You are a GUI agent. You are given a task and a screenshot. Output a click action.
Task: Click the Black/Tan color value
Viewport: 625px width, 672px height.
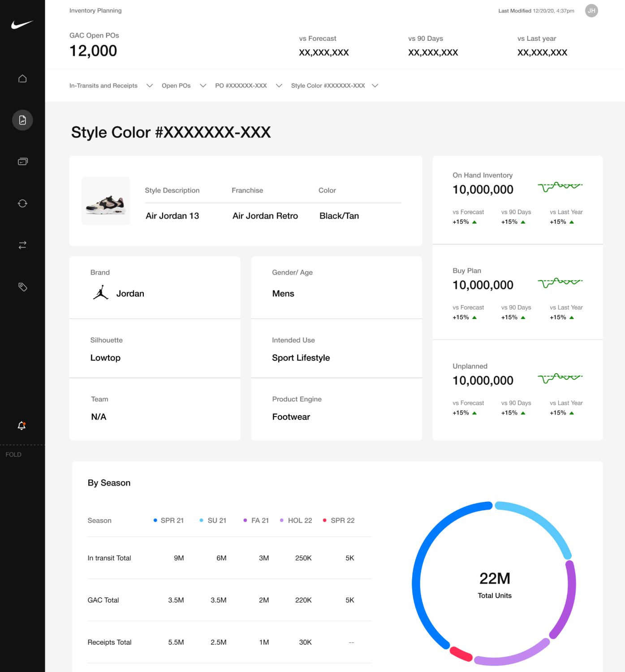(339, 215)
